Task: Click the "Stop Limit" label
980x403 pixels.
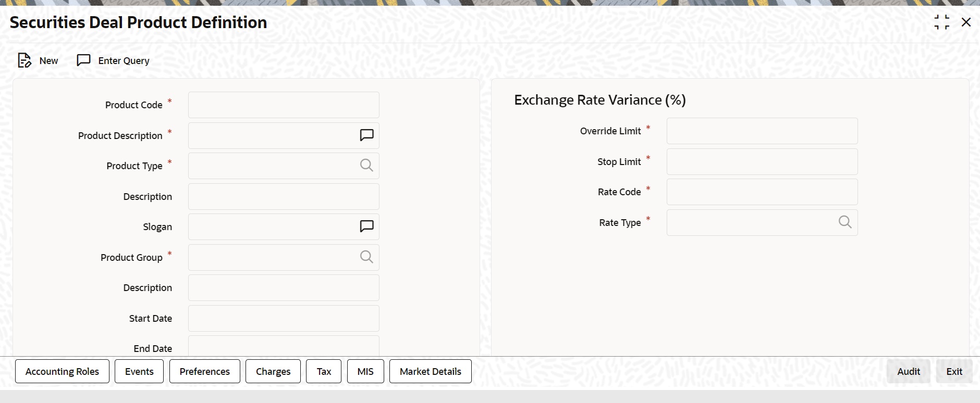Action: point(619,162)
